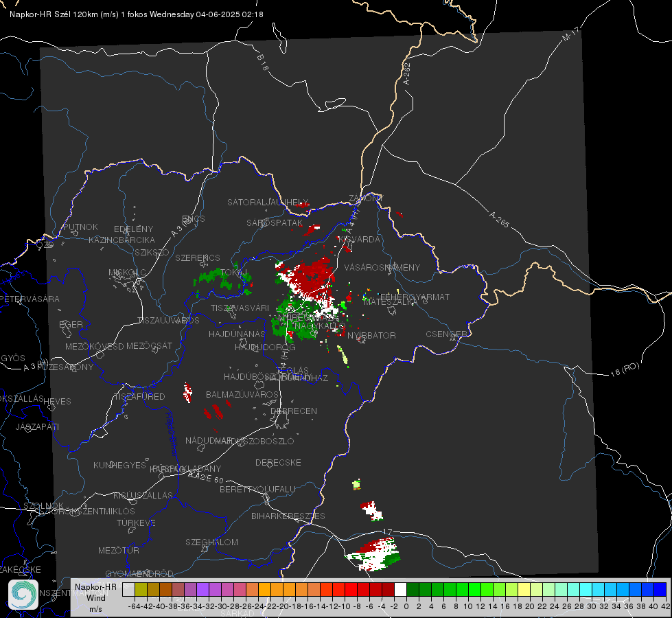Screen dimensions: 672x618
Task: Click the KISÚJSZÁLLÁS town label
Action: 143,495
